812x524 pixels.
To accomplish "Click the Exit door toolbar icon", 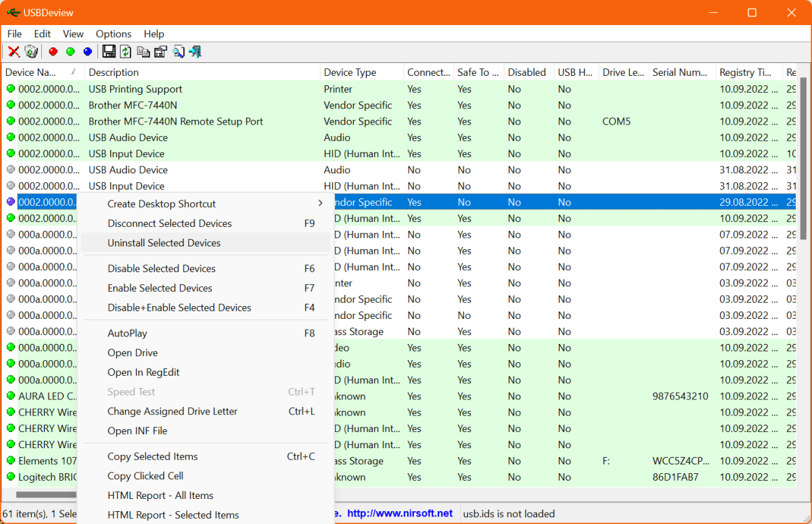I will click(196, 51).
